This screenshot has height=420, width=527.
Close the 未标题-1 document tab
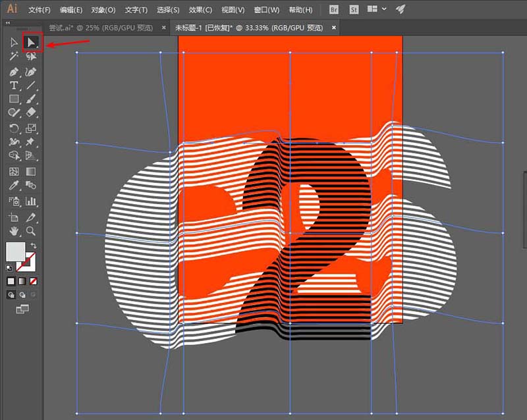(x=334, y=28)
